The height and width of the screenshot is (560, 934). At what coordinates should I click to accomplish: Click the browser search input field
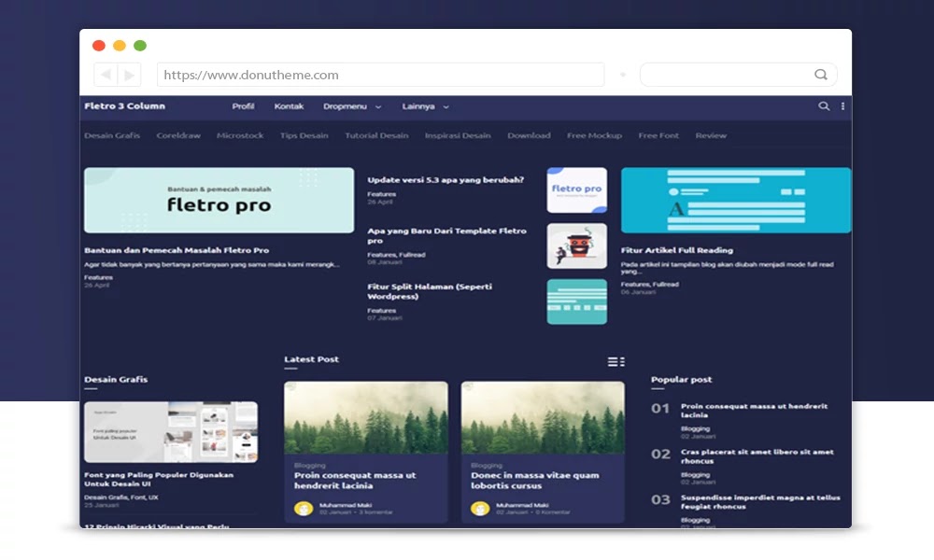tap(738, 75)
